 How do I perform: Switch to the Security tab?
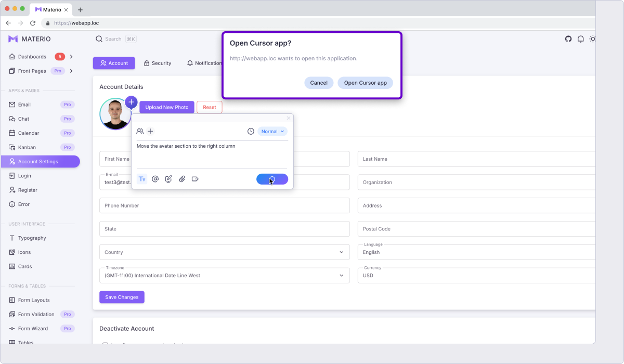click(x=158, y=63)
